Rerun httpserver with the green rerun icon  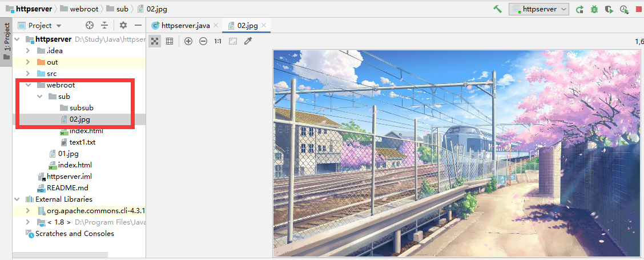pos(579,10)
